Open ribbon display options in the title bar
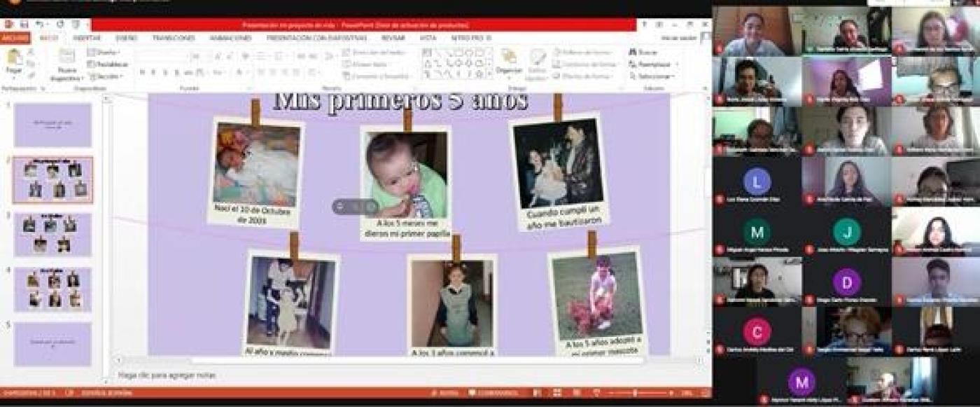The image size is (980, 407). pyautogui.click(x=659, y=25)
